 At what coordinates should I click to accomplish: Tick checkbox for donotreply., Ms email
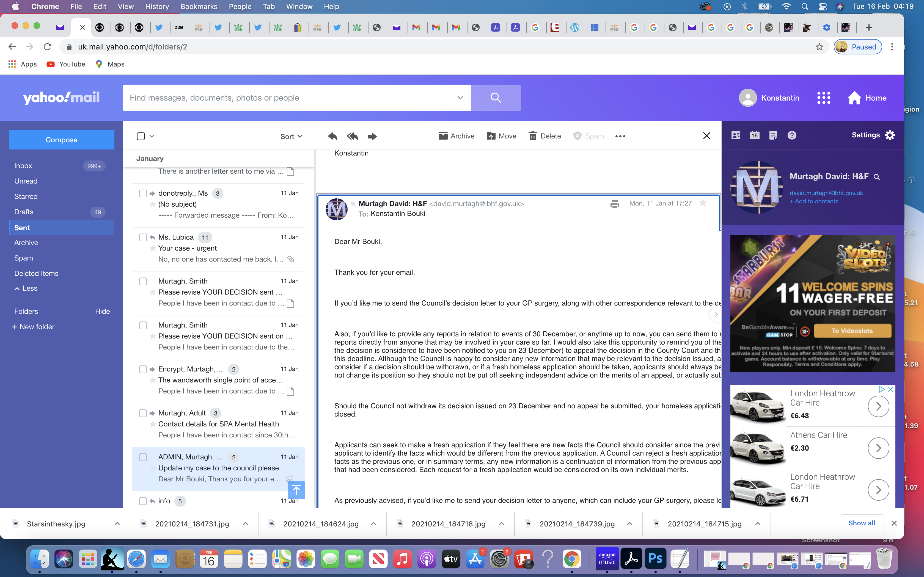pyautogui.click(x=143, y=193)
